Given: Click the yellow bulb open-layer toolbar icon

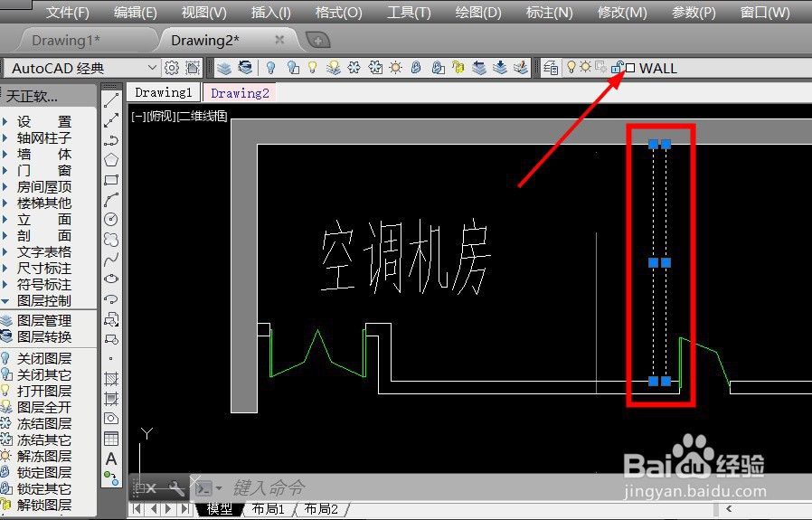Looking at the screenshot, I should pos(312,68).
